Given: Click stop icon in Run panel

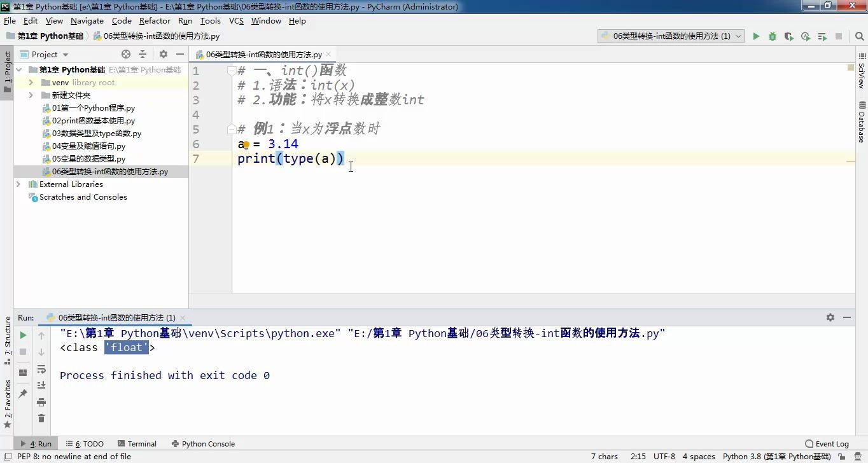Looking at the screenshot, I should point(23,351).
